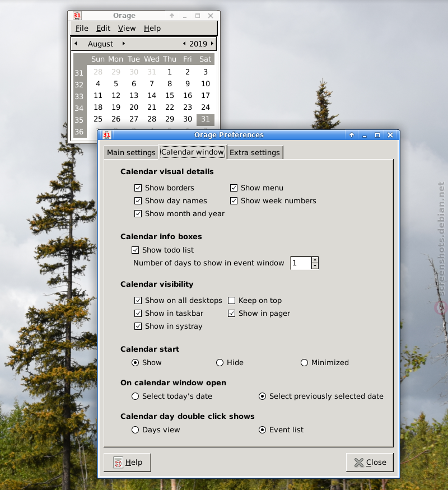Shade the Orage Preferences window with up arrow

(352, 135)
